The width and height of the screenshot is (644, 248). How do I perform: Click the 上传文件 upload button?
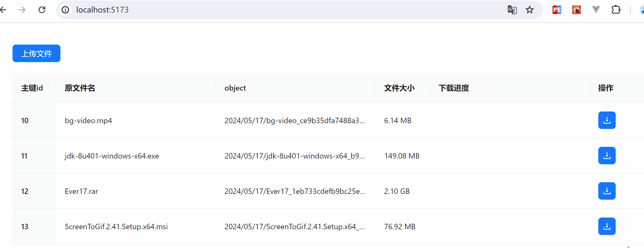[36, 53]
